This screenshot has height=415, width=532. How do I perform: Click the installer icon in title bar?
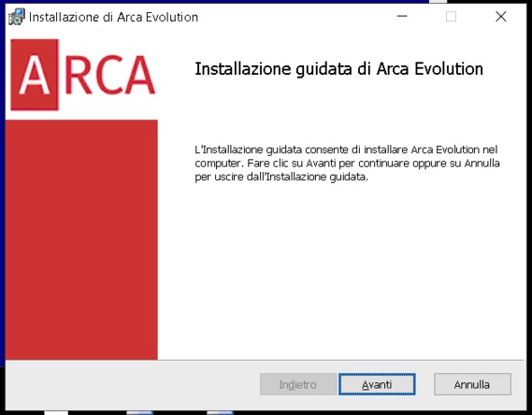pyautogui.click(x=16, y=17)
